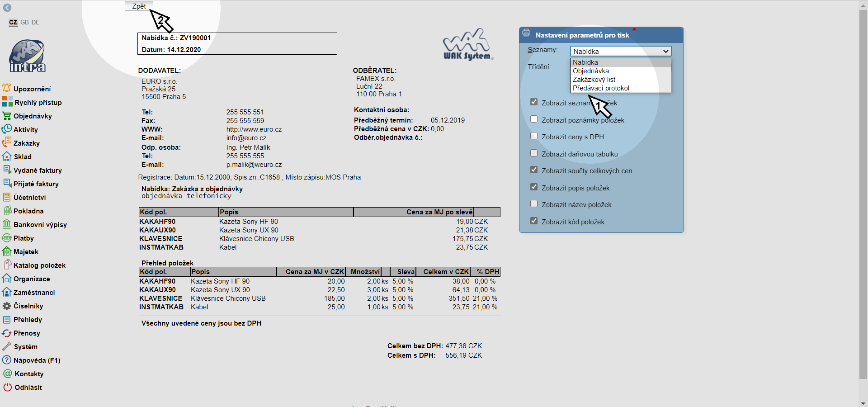The width and height of the screenshot is (868, 407).
Task: Open Přehledy list icon
Action: point(7,319)
